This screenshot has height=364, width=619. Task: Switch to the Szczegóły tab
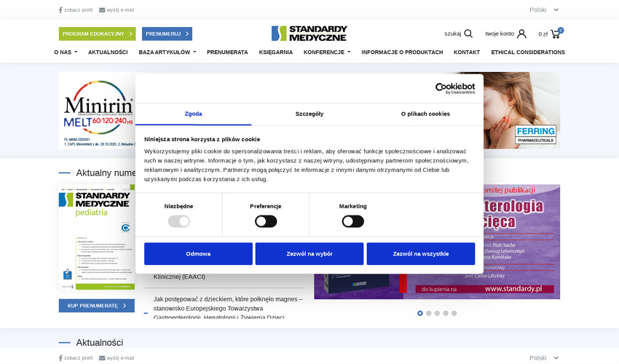pos(309,114)
